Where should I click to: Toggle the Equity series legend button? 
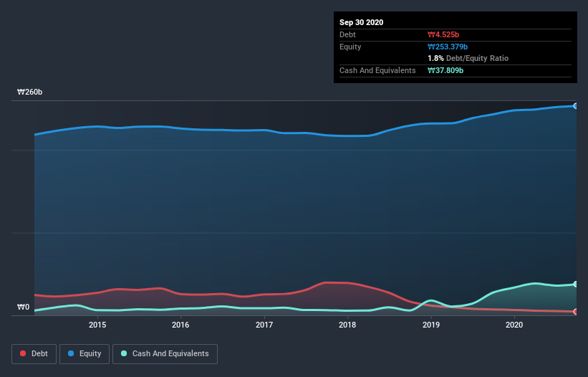(x=85, y=354)
